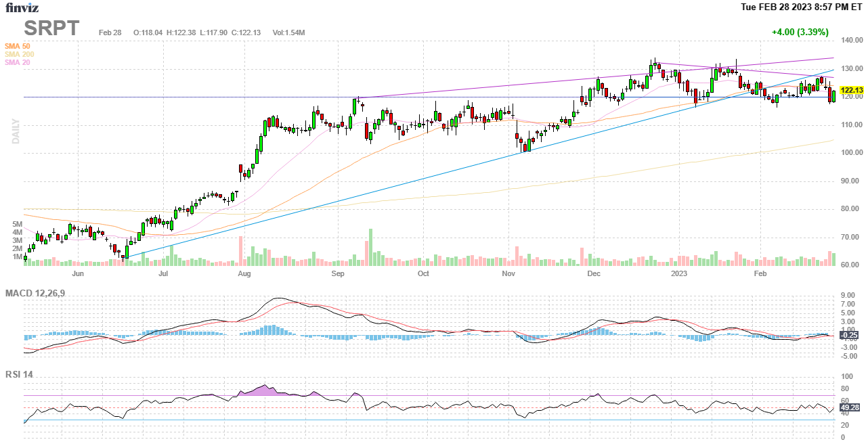Screen dimensions: 868x448
Task: Click the Nov marker on time axis
Action: [x=508, y=274]
